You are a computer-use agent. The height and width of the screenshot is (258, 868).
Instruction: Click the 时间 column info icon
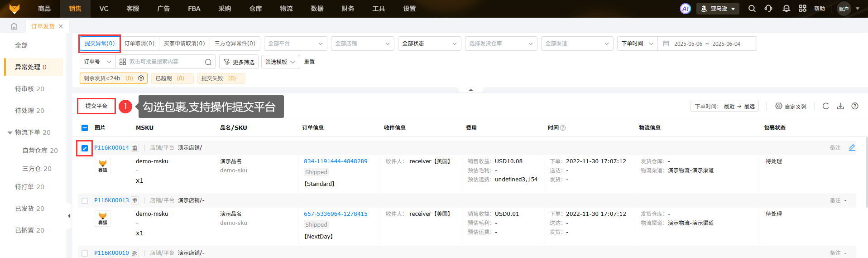click(563, 128)
